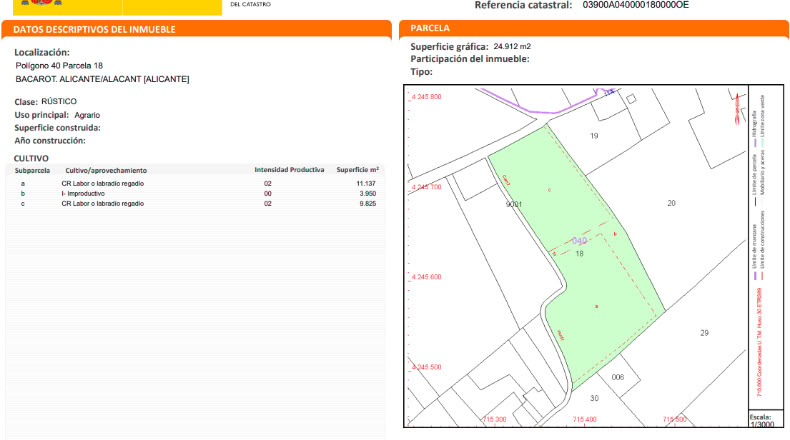Viewport: 790px width, 440px height.
Task: Click the 'Cultivo/aprovechamiento' column header
Action: [106, 170]
